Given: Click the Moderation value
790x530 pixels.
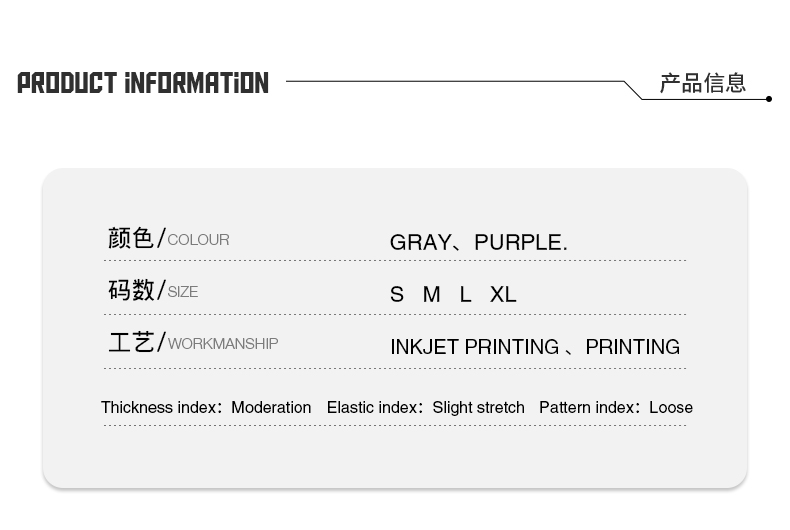Looking at the screenshot, I should 271,408.
